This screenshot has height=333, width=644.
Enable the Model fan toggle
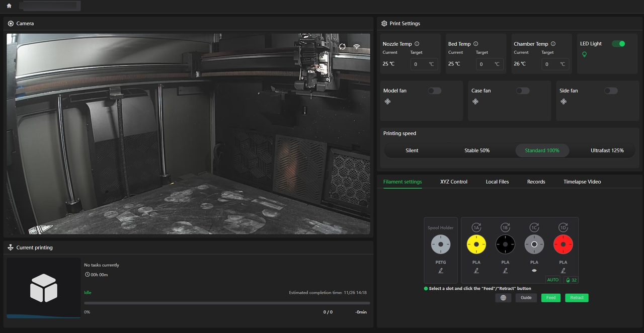pyautogui.click(x=434, y=91)
